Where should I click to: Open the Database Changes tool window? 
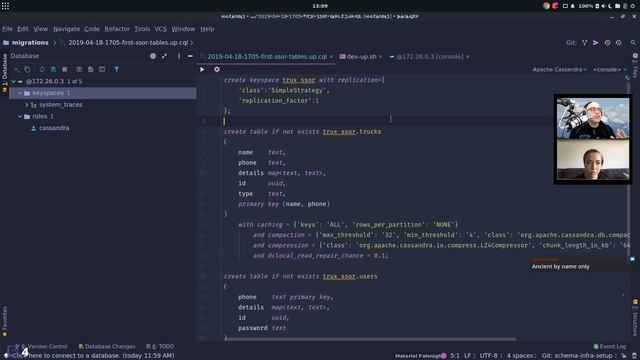pyautogui.click(x=107, y=346)
